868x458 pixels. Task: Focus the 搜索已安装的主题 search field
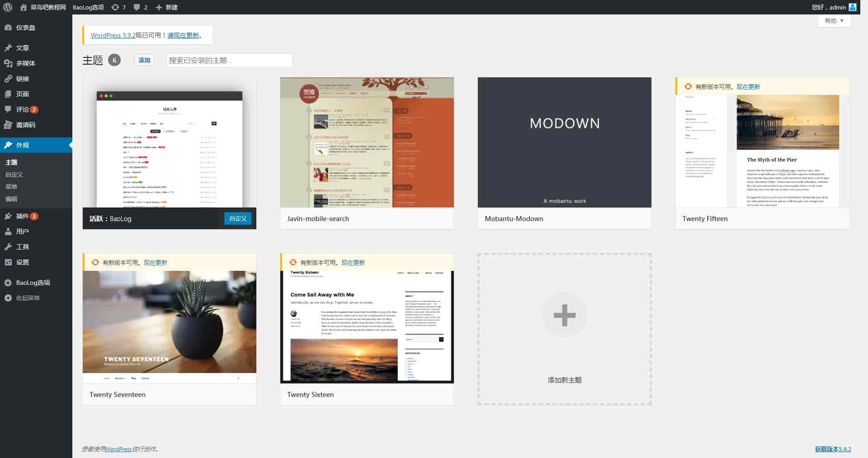pos(229,60)
